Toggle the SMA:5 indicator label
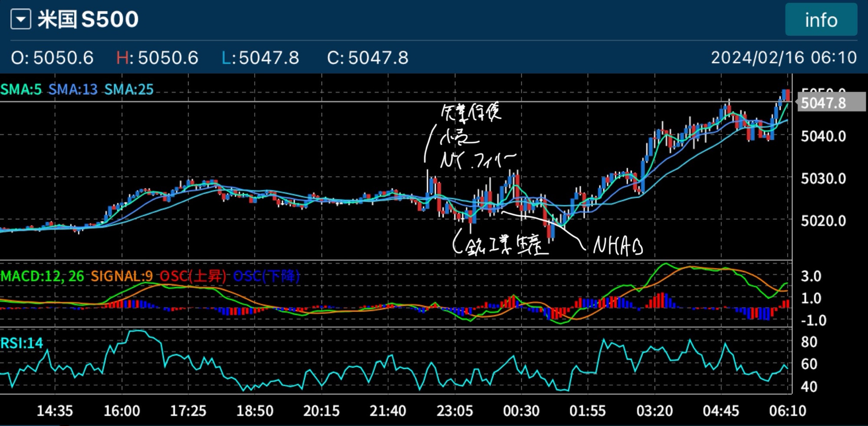Image resolution: width=868 pixels, height=426 pixels. tap(21, 89)
